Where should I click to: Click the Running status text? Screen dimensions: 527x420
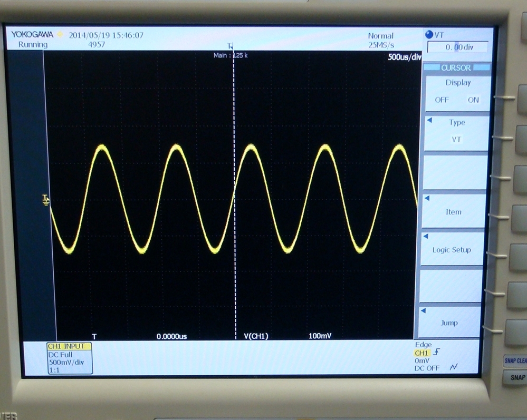tap(33, 44)
